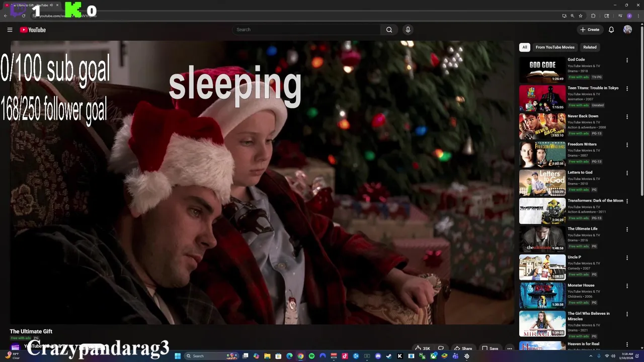This screenshot has width=644, height=362.
Task: Close The Ultimate Gift browser tab
Action: click(57, 5)
